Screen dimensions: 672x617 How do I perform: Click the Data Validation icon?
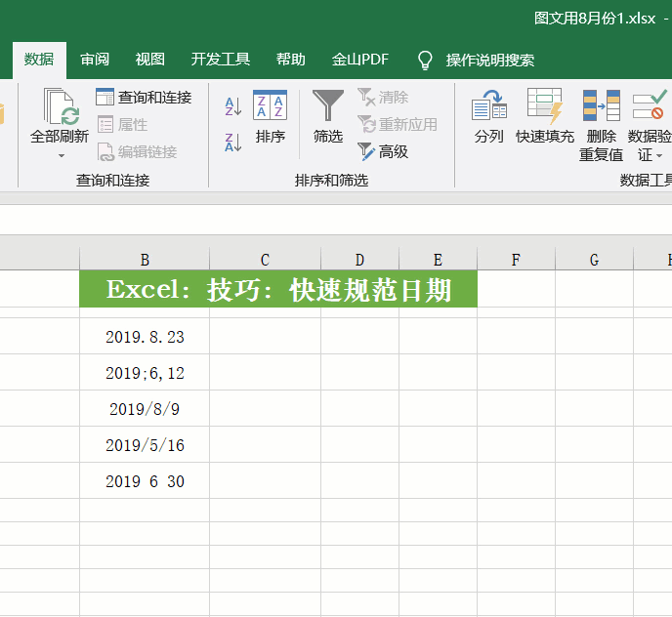[650, 104]
